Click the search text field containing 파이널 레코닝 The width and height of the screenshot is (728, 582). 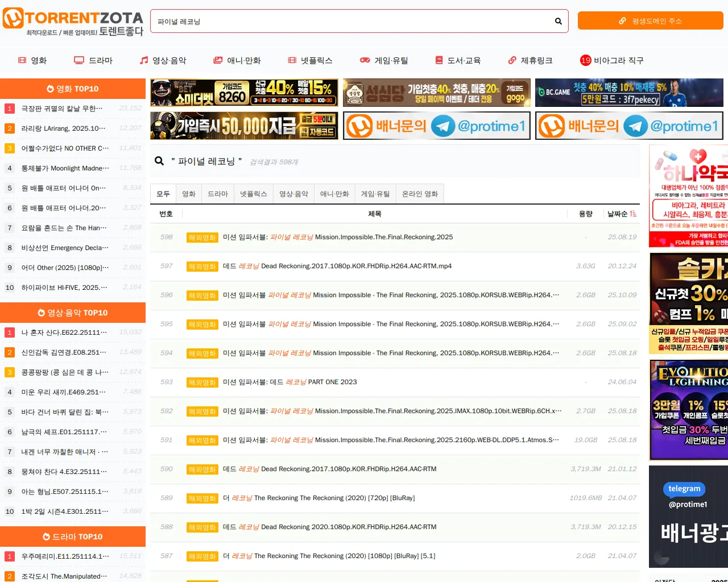[353, 22]
